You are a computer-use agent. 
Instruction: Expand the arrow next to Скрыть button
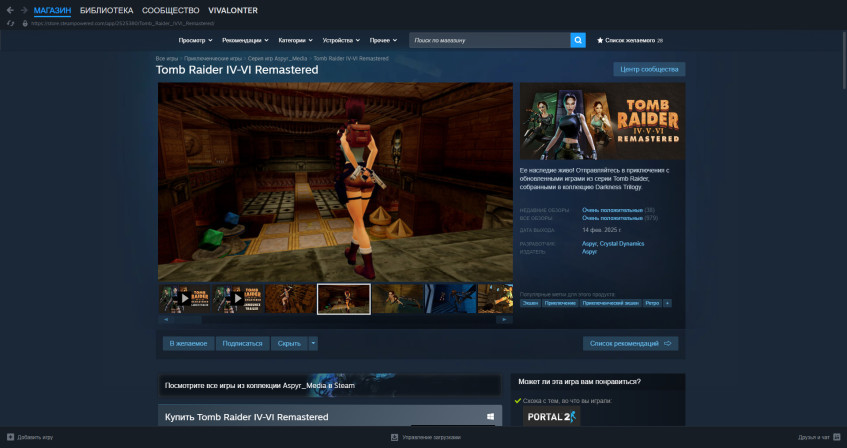point(313,343)
